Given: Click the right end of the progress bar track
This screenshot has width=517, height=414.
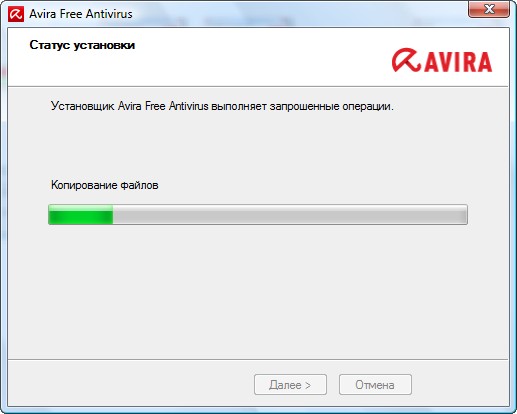Looking at the screenshot, I should [x=462, y=214].
